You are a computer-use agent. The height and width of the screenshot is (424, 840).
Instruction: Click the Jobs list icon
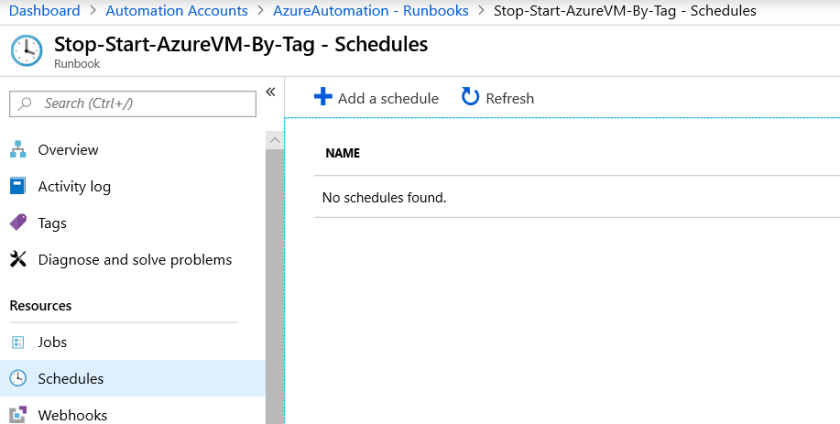[x=18, y=342]
